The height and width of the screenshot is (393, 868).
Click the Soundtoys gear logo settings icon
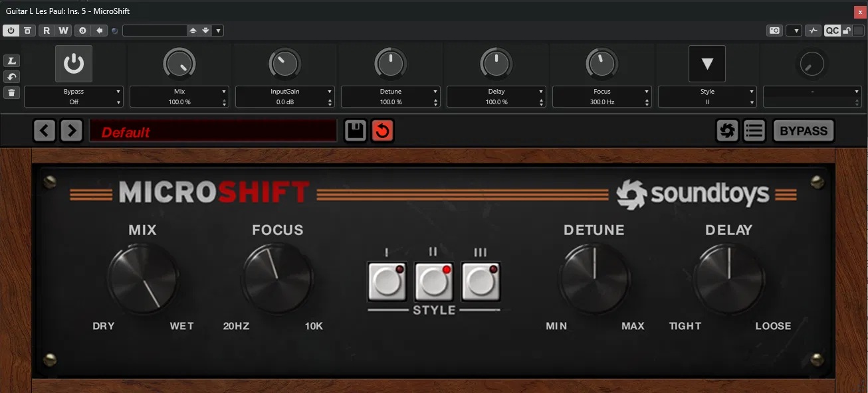[x=728, y=131]
